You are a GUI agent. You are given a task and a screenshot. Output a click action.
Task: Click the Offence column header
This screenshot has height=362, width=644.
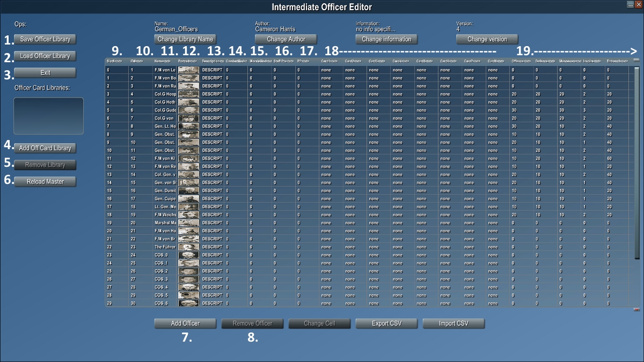click(x=521, y=62)
